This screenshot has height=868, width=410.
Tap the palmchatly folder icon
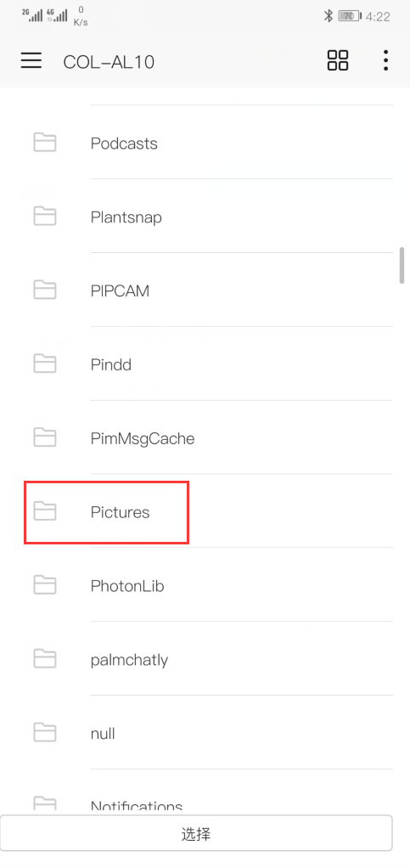click(45, 659)
